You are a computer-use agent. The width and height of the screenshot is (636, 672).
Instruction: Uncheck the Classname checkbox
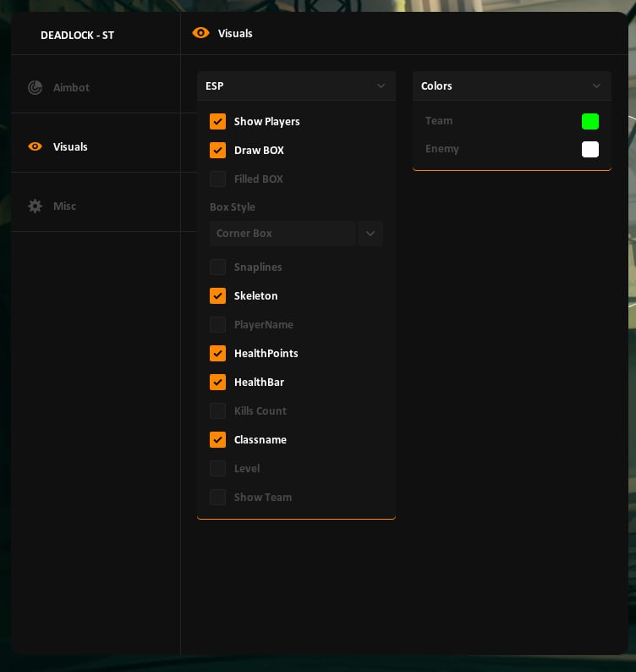click(x=217, y=439)
